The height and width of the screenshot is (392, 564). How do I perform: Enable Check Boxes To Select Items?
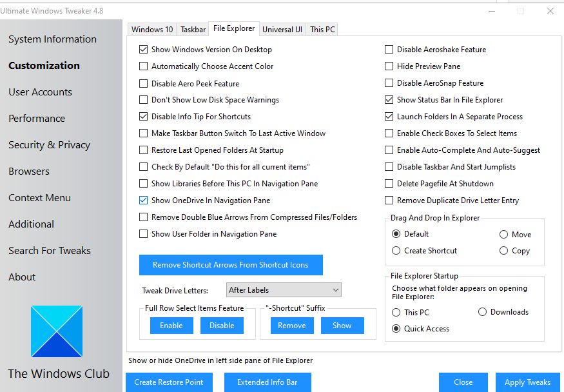(389, 133)
